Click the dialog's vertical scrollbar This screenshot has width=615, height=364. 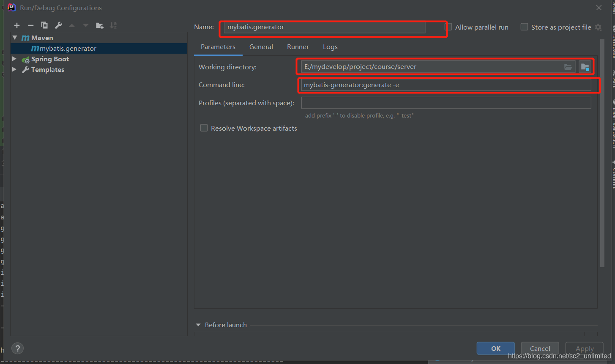point(602,152)
